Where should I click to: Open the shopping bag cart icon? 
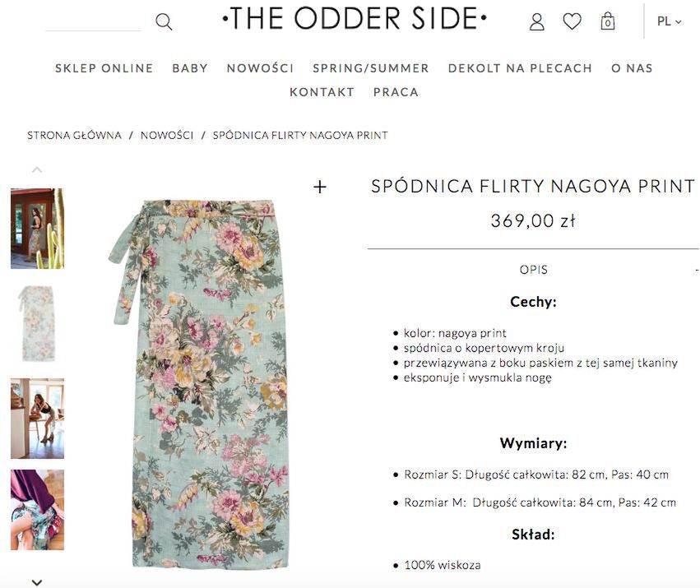click(607, 21)
